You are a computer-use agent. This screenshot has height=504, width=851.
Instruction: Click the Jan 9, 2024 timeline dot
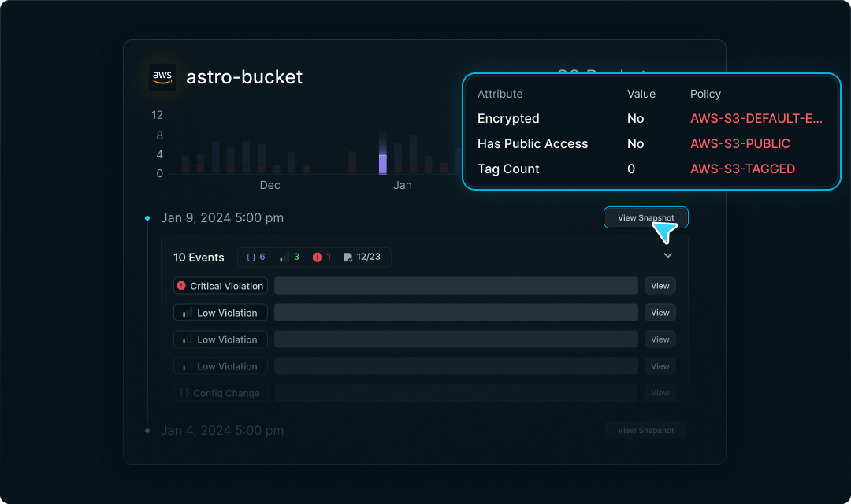click(147, 218)
